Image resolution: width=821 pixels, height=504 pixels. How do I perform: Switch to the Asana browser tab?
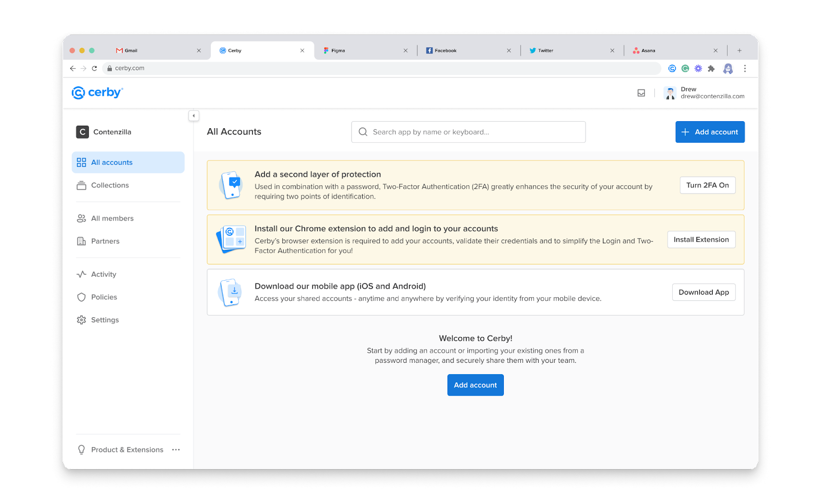(675, 50)
